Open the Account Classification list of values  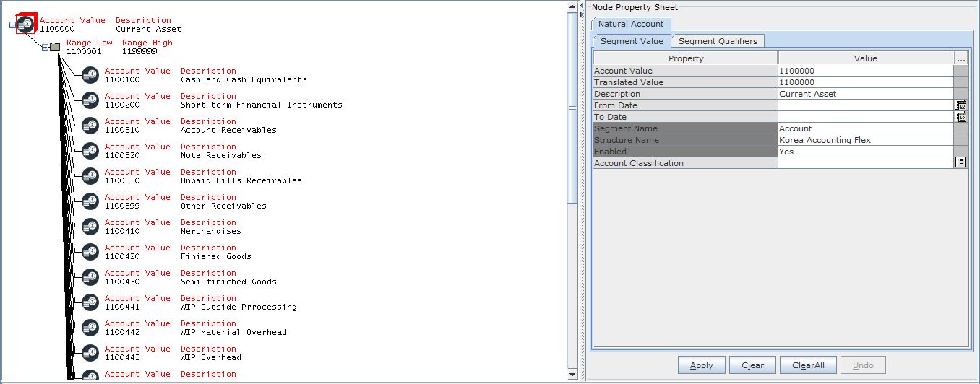coord(960,163)
